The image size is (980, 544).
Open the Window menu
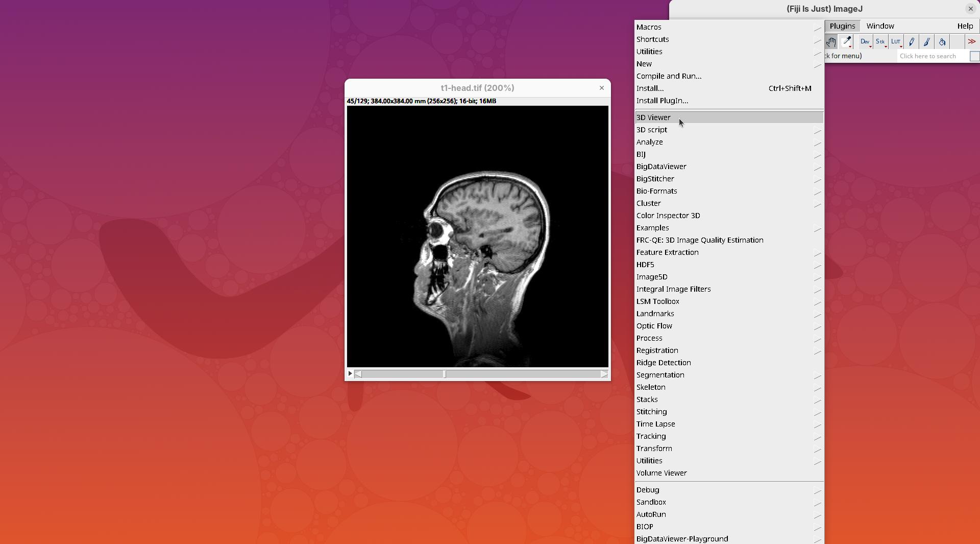[880, 26]
